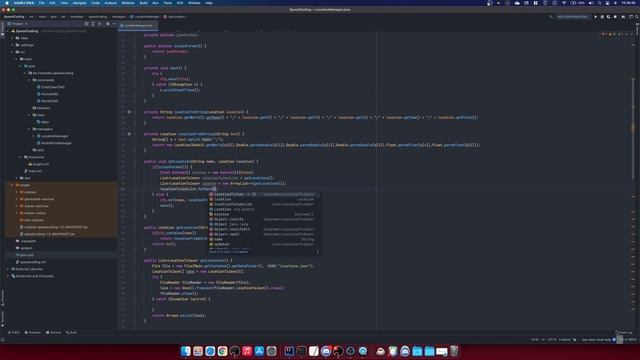Click the Spotlight search icon in menu bar
This screenshot has height=360, width=640.
pos(599,3)
